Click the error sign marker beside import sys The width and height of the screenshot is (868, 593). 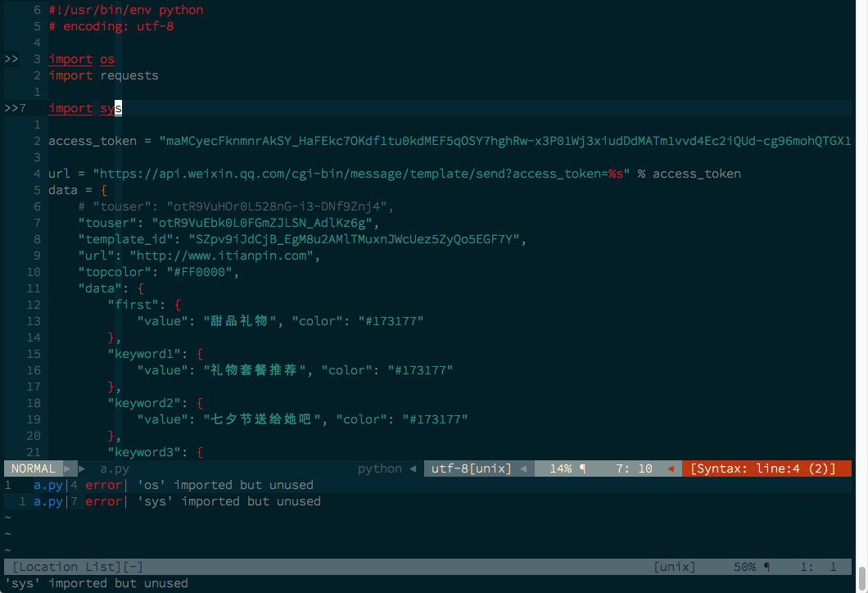pos(11,108)
